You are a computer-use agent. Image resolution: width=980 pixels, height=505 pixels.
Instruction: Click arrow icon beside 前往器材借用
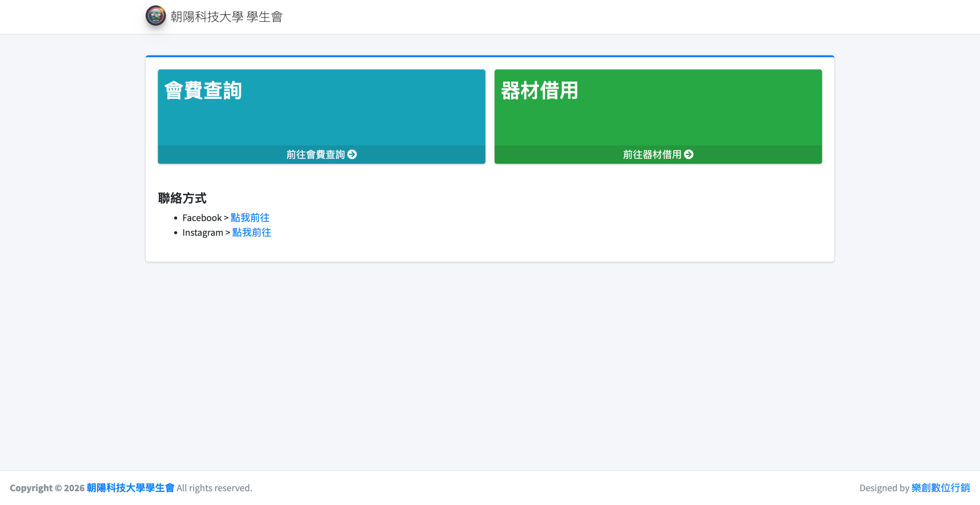point(689,154)
